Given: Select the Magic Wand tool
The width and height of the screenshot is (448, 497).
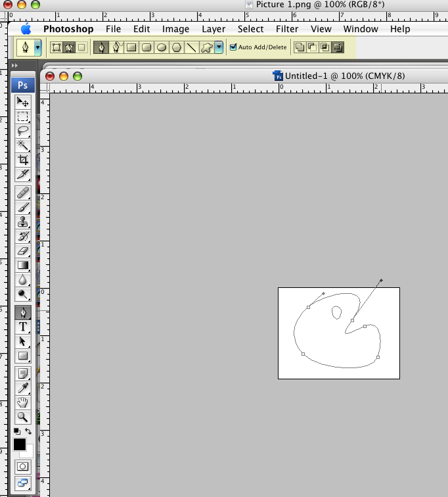Looking at the screenshot, I should coord(23,145).
